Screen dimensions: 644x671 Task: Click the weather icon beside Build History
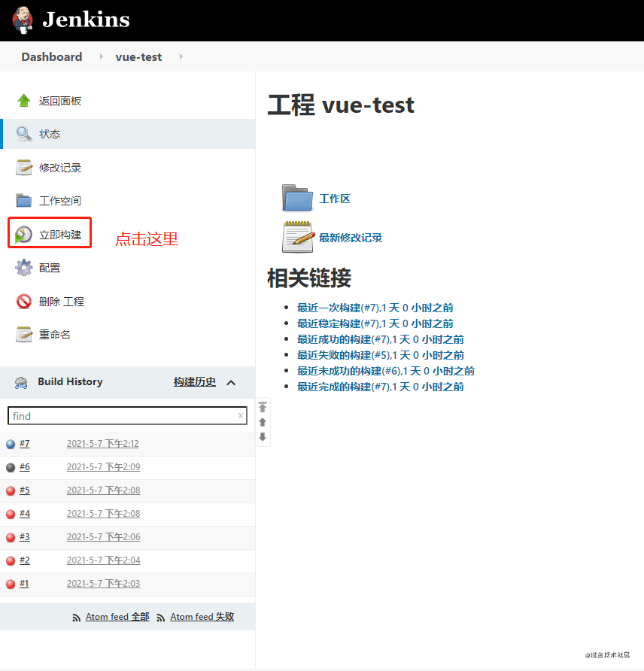(x=21, y=382)
